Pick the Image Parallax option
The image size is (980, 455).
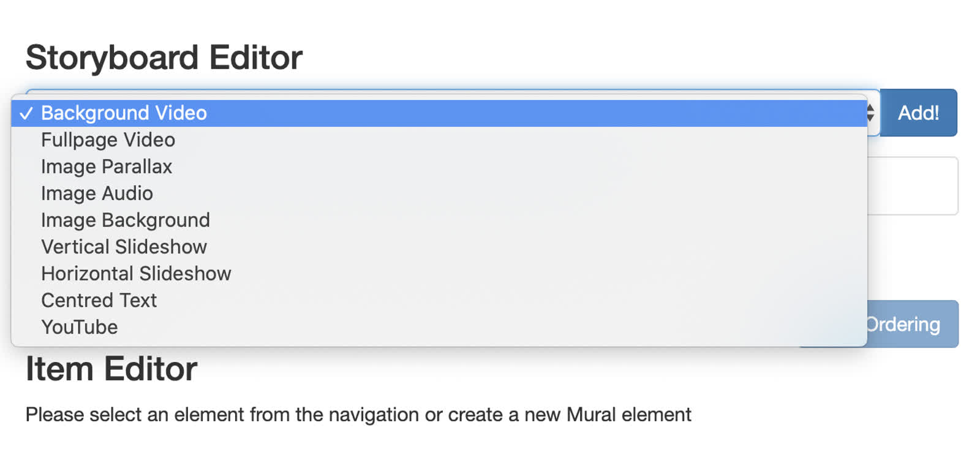439,167
